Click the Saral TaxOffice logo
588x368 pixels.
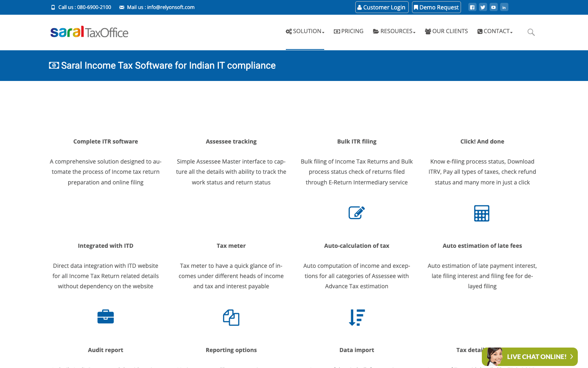coord(89,32)
